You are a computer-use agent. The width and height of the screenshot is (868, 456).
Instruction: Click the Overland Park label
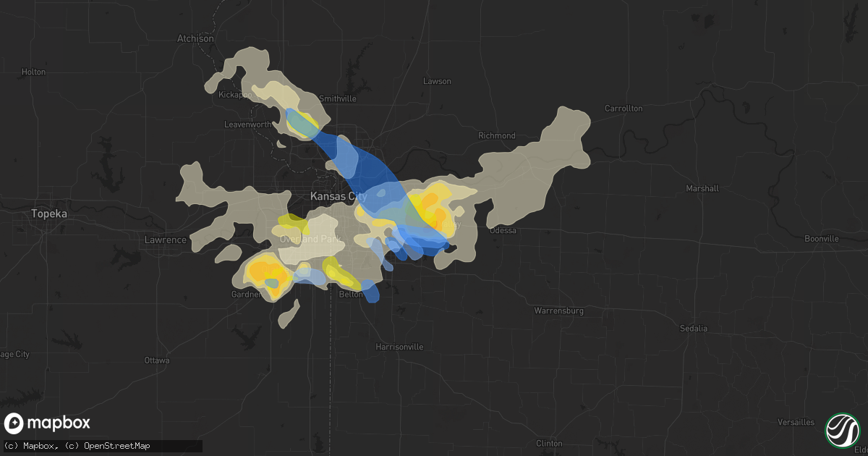click(x=310, y=239)
